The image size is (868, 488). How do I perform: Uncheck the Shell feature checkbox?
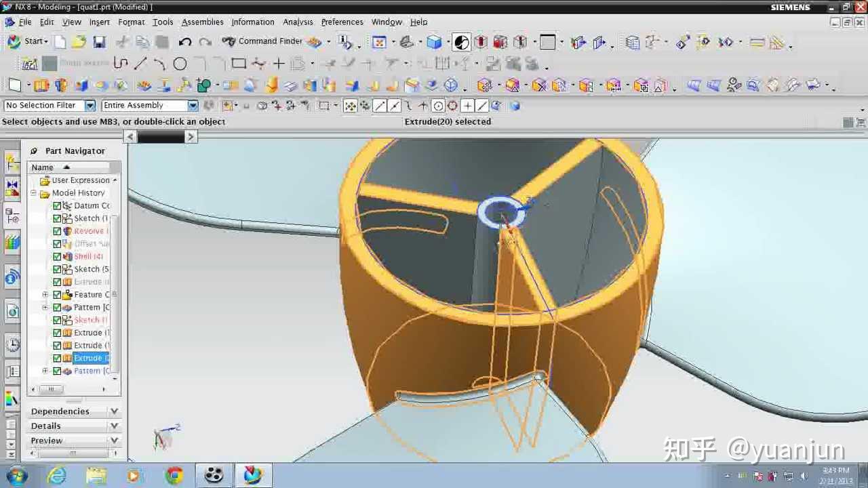pos(57,256)
